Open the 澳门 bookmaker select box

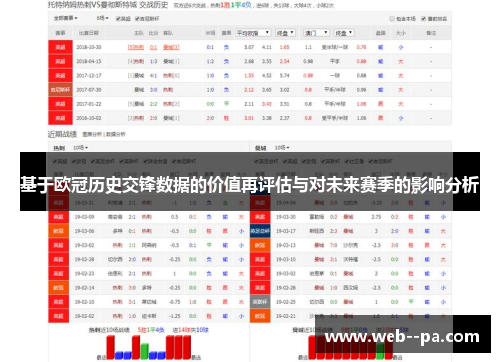click(316, 33)
